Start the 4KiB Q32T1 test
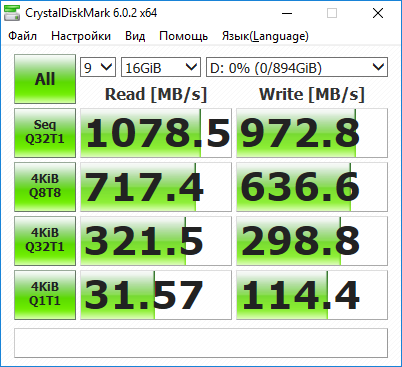 click(x=45, y=241)
